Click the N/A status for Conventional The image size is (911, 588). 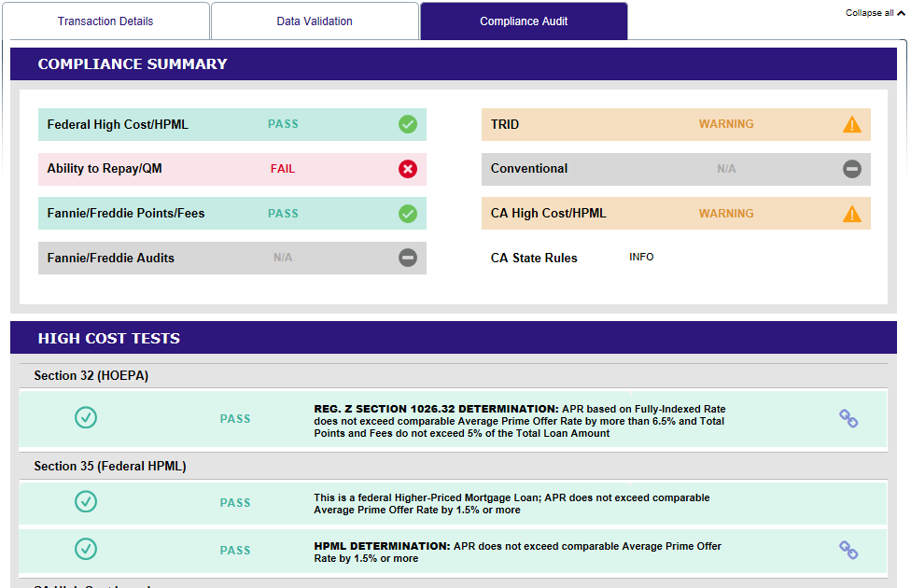[x=726, y=169]
